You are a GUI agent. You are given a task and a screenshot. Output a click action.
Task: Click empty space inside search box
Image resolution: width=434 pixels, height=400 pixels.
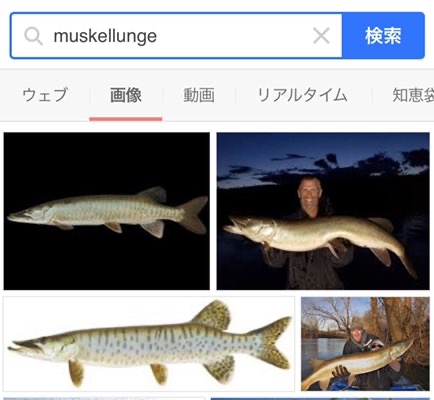click(x=233, y=36)
